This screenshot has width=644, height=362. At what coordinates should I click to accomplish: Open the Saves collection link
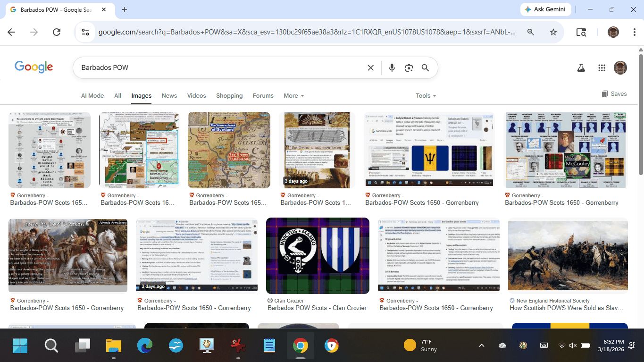tap(614, 94)
